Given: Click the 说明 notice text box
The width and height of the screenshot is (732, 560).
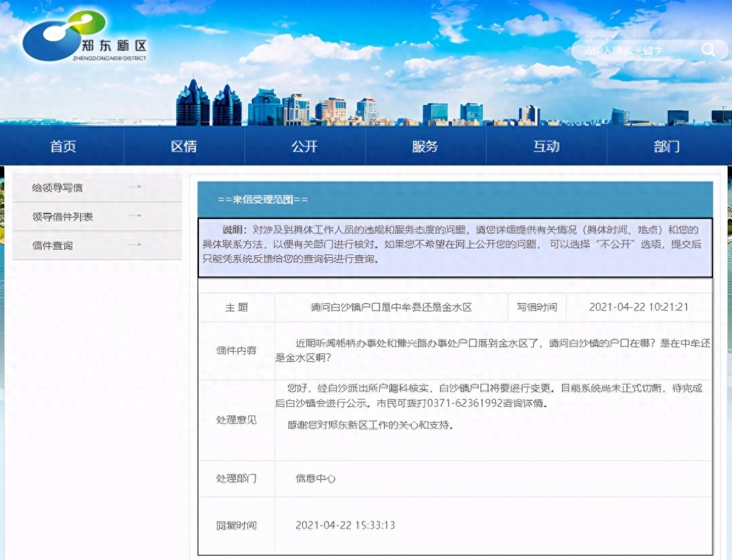Looking at the screenshot, I should click(454, 247).
